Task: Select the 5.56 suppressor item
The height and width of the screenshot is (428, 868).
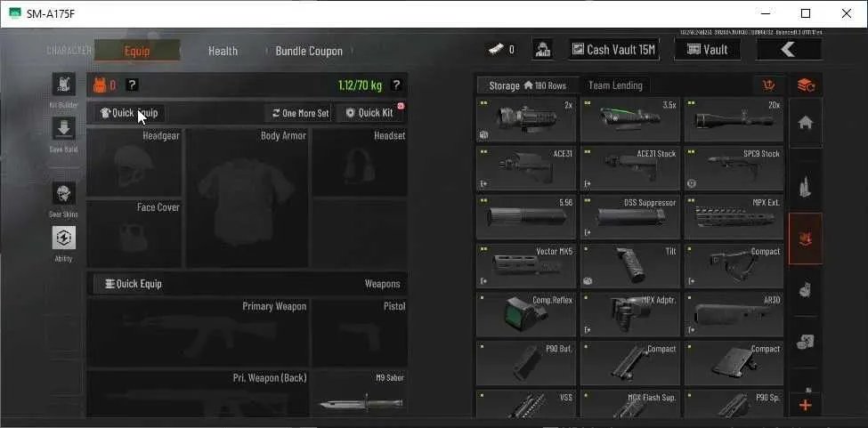Action: click(526, 217)
